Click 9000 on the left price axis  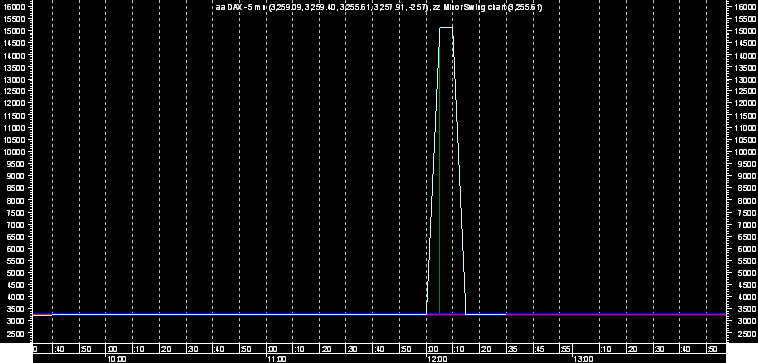15,176
